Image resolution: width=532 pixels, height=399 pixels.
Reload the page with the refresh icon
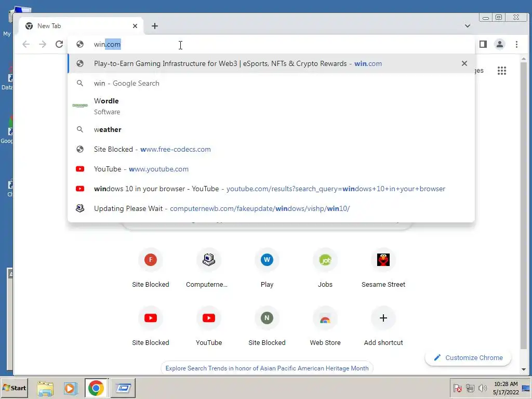[59, 44]
